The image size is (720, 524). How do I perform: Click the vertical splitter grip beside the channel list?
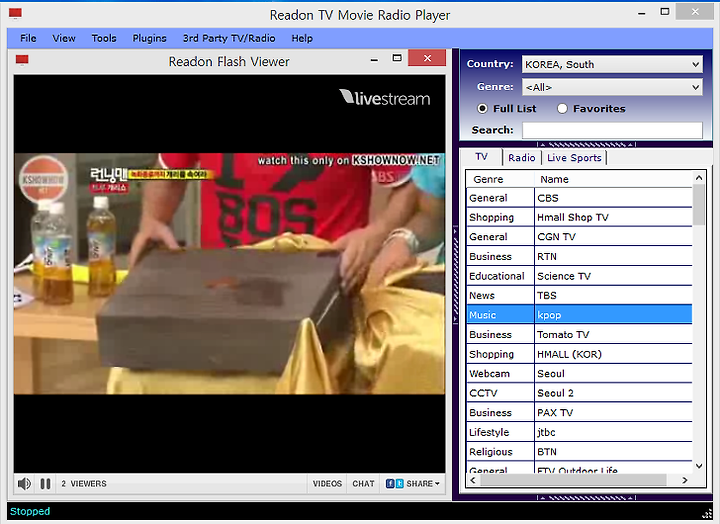[456, 275]
